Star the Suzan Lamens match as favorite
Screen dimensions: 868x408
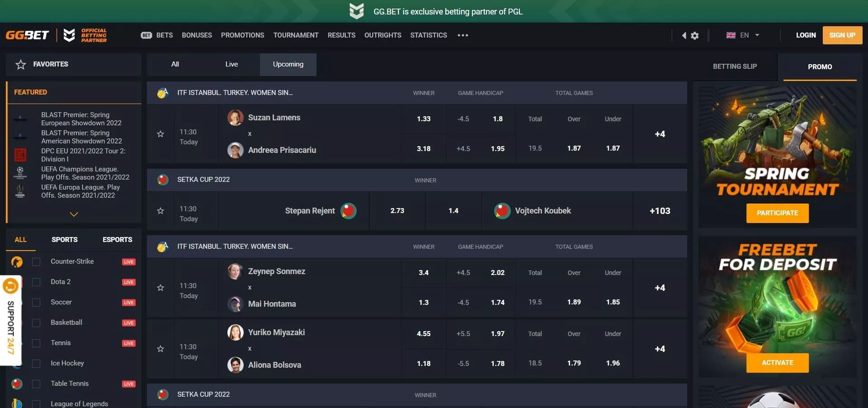click(160, 134)
